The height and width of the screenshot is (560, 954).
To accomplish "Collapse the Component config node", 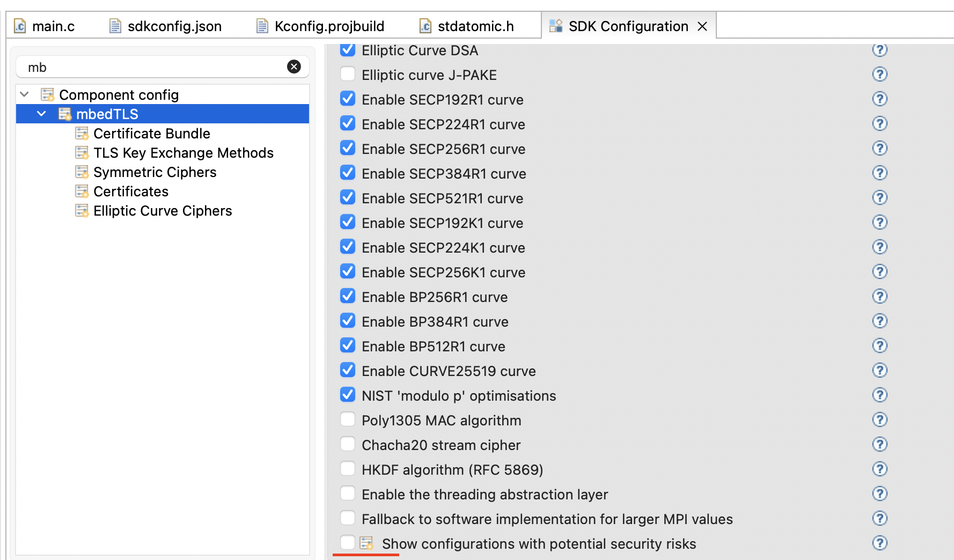I will [24, 94].
